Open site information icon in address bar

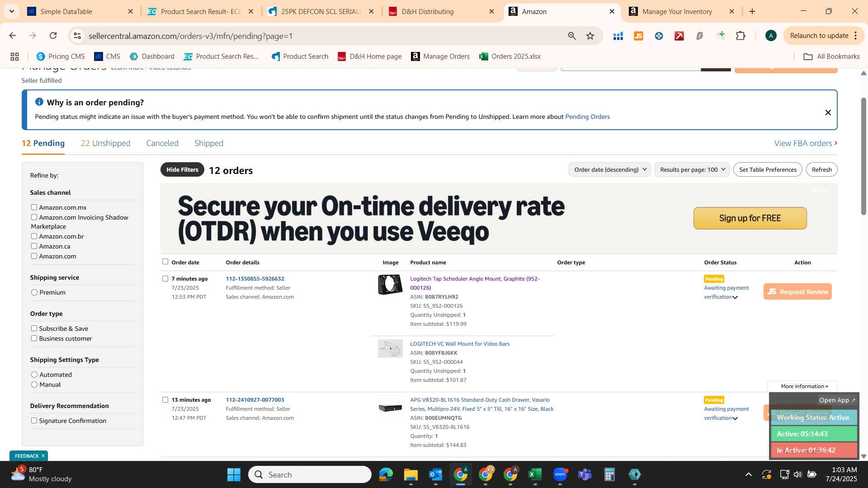click(x=77, y=36)
